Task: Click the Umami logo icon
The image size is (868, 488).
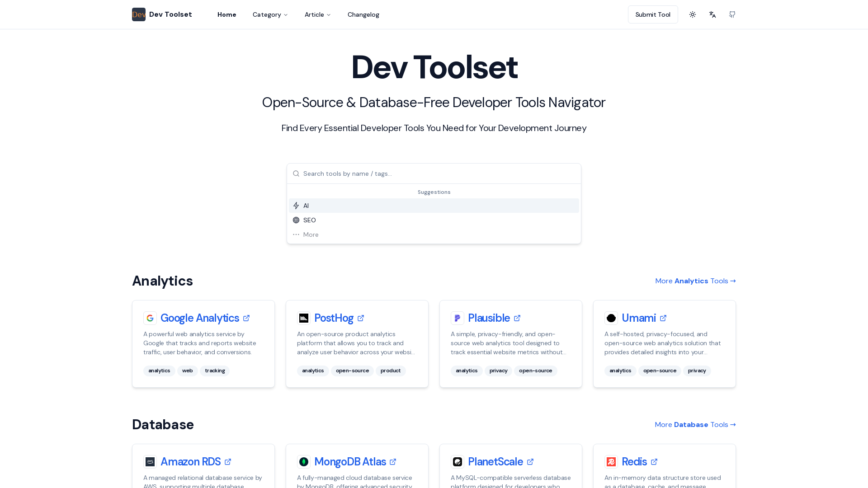Action: [611, 318]
